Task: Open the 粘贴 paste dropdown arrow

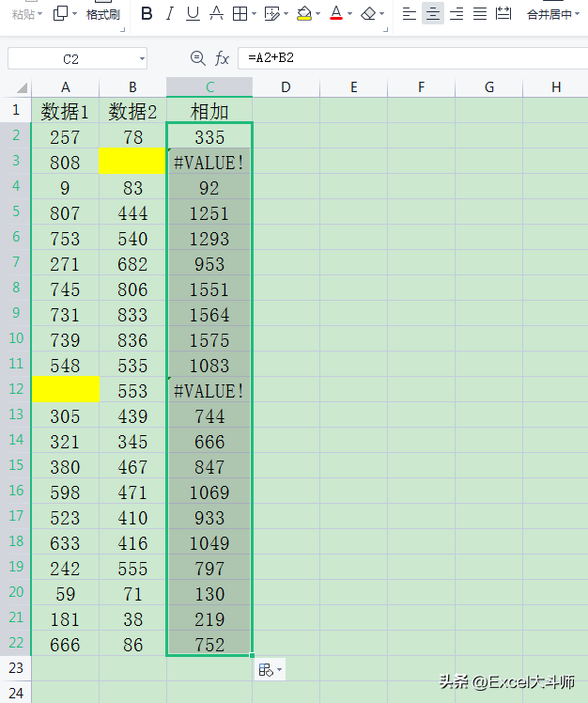Action: [39, 14]
